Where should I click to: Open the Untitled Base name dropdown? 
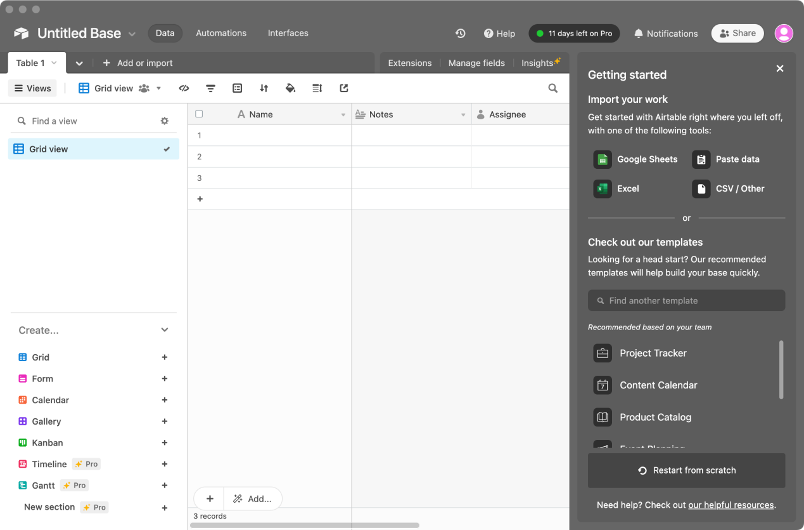[131, 34]
